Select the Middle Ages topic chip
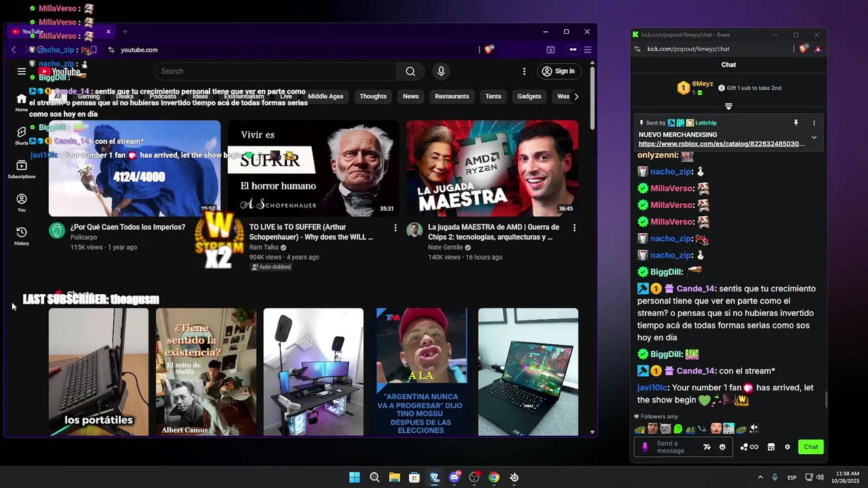Image resolution: width=868 pixels, height=488 pixels. click(325, 96)
